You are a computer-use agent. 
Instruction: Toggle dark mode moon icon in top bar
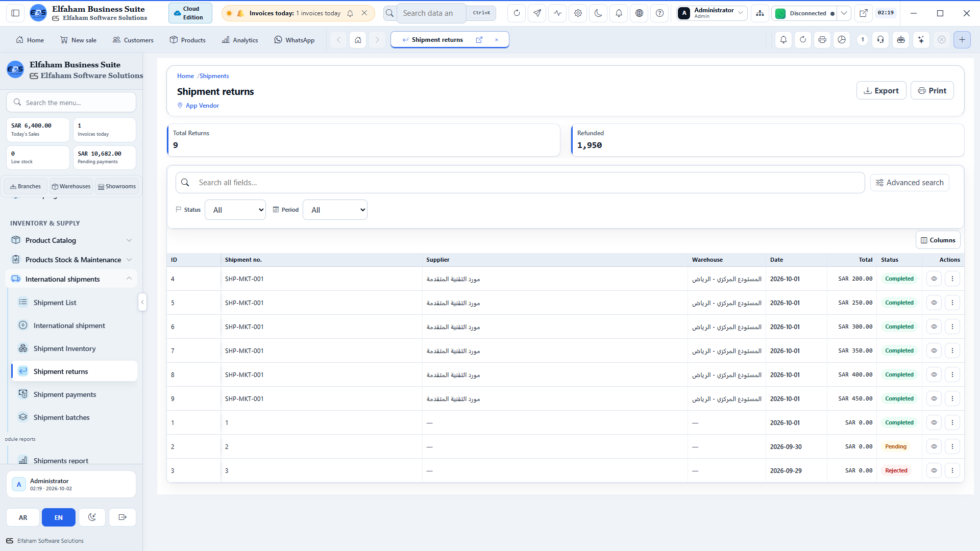point(598,13)
